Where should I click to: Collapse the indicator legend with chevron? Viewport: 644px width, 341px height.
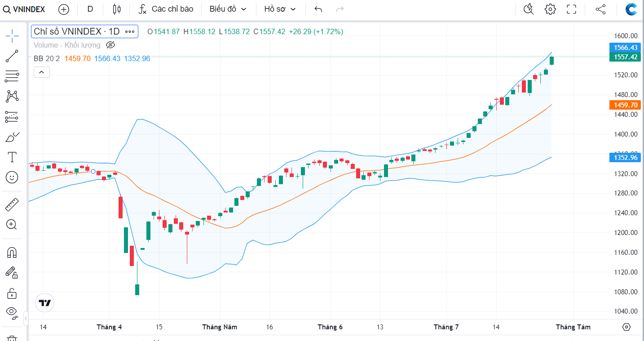pyautogui.click(x=42, y=72)
